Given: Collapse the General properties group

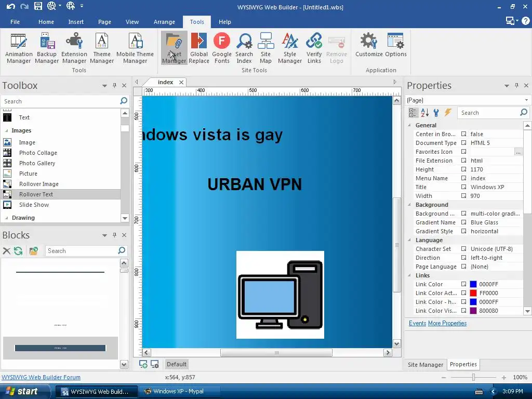Looking at the screenshot, I should pos(409,125).
